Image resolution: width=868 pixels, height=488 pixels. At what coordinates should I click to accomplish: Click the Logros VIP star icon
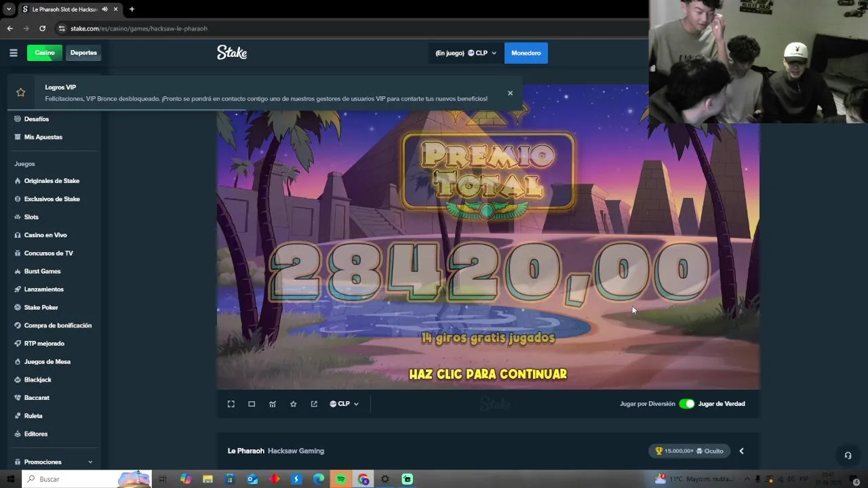point(21,93)
